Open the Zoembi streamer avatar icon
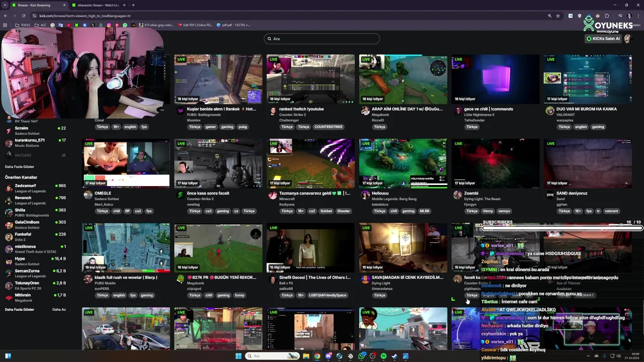The image size is (644, 362). coord(457,195)
